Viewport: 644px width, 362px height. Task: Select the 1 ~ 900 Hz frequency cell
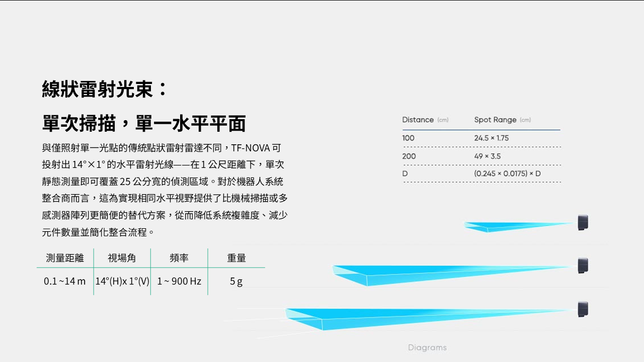coord(179,281)
